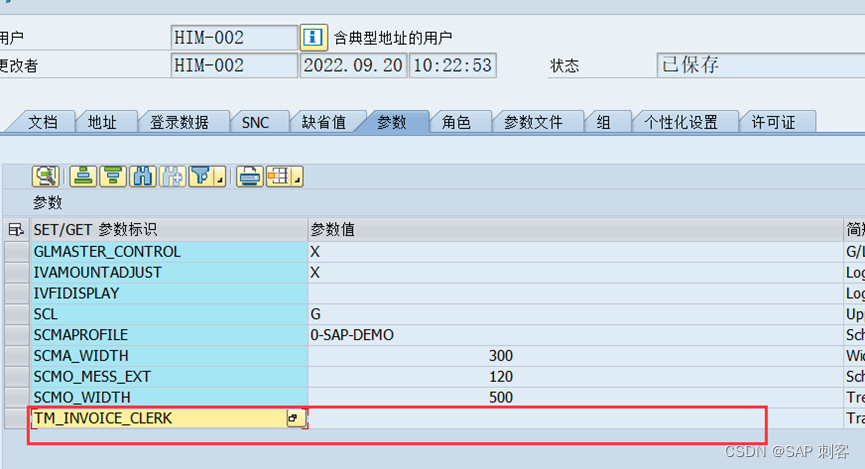The image size is (865, 469).
Task: Click the changed-by field HIM-002
Action: [234, 66]
